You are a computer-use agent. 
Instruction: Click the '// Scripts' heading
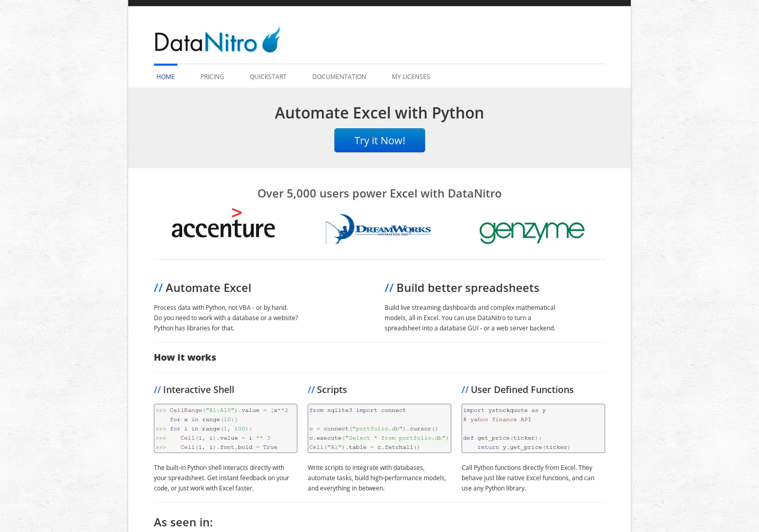(x=327, y=390)
